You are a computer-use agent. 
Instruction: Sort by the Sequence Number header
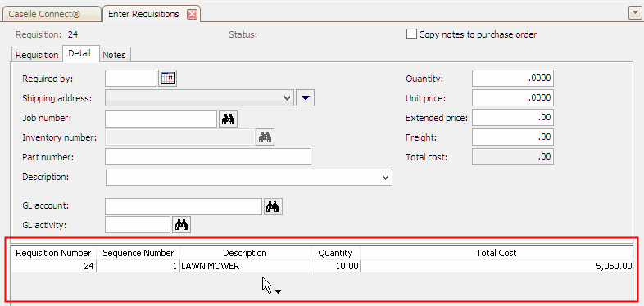pos(138,253)
